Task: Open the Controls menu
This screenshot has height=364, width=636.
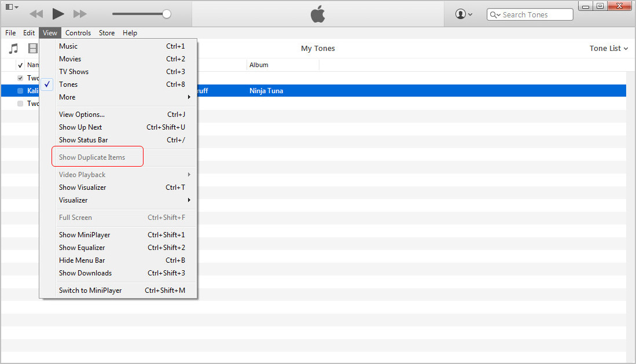Action: [78, 33]
